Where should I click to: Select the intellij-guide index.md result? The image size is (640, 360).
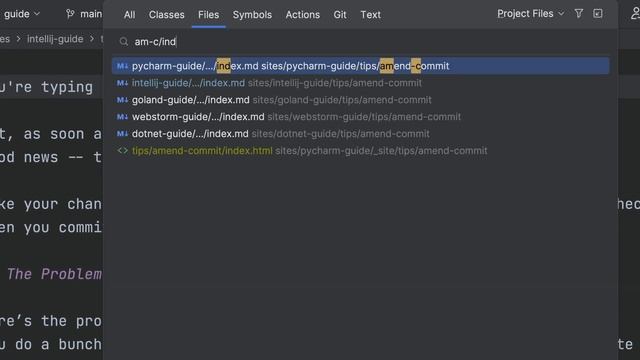360,83
